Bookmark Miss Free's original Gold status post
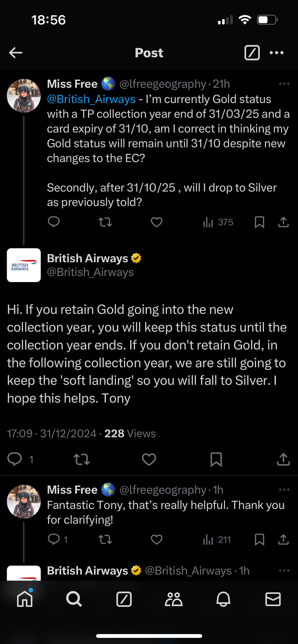298x644 pixels. click(259, 222)
